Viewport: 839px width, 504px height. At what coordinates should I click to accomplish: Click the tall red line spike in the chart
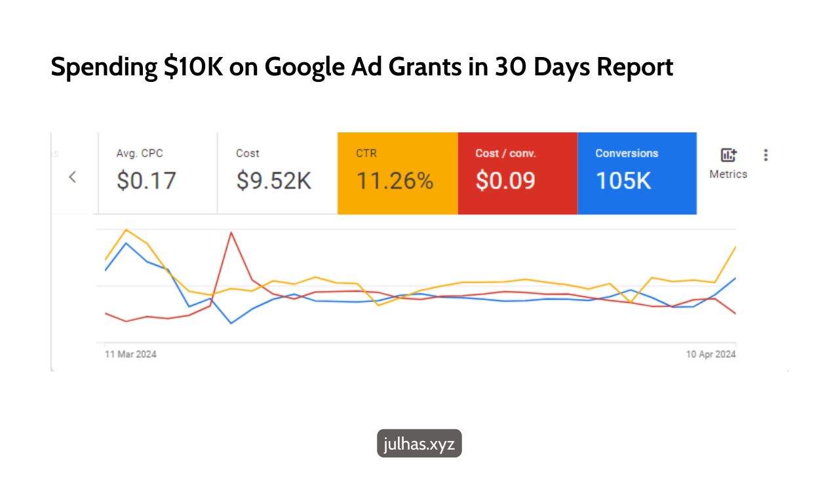tap(231, 232)
